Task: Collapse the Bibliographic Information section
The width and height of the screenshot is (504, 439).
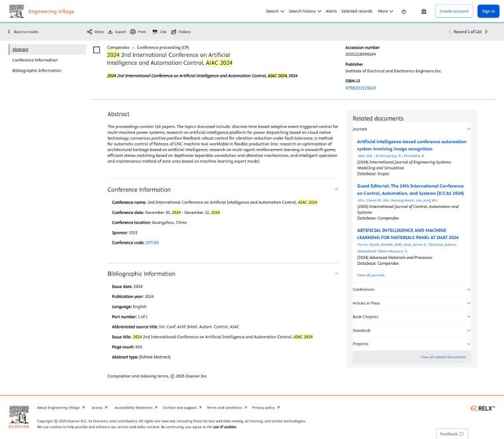Action: tap(336, 273)
